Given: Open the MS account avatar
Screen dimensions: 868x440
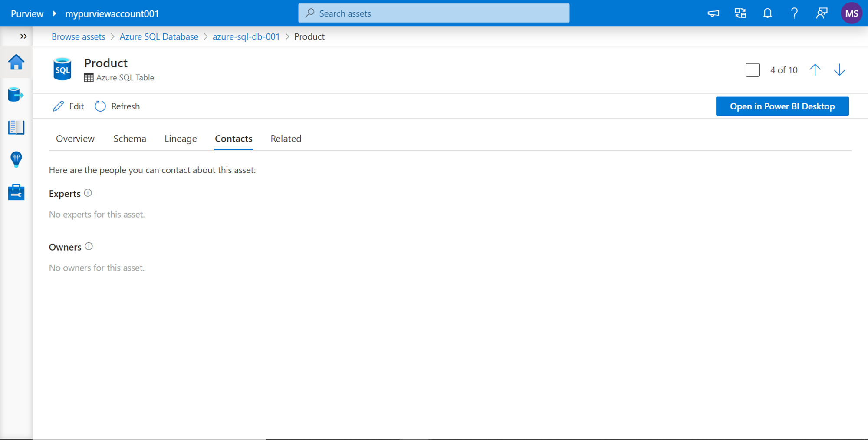Looking at the screenshot, I should click(x=852, y=13).
